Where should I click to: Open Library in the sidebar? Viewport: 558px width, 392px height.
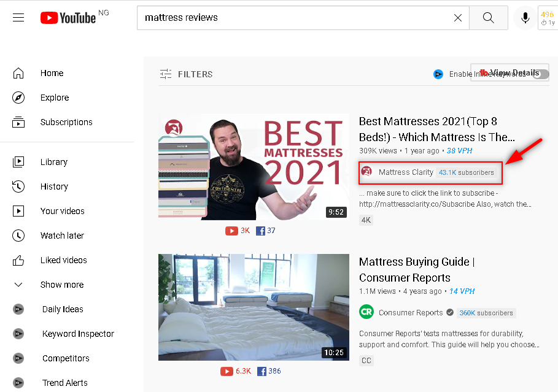click(54, 162)
